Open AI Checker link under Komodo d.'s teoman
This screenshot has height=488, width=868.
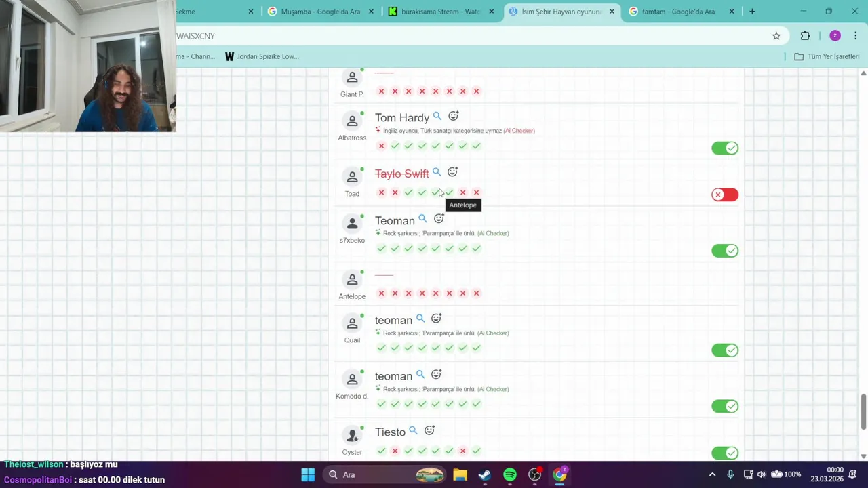pos(493,389)
